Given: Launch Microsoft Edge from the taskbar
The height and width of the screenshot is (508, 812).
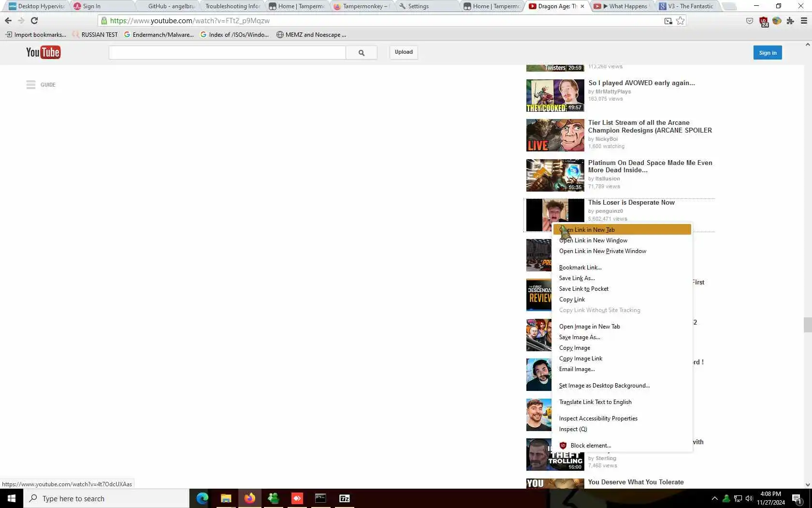Looking at the screenshot, I should coord(203,498).
